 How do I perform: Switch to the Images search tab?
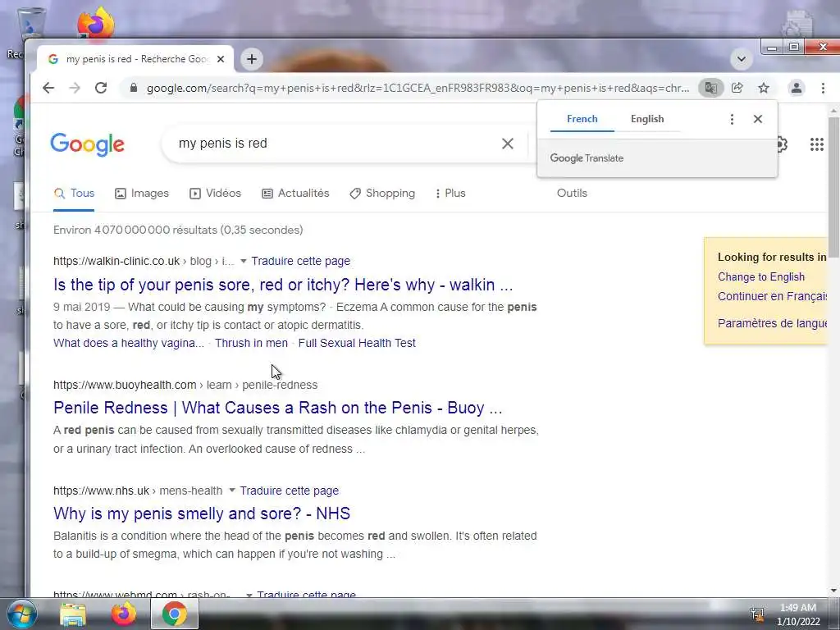click(142, 194)
